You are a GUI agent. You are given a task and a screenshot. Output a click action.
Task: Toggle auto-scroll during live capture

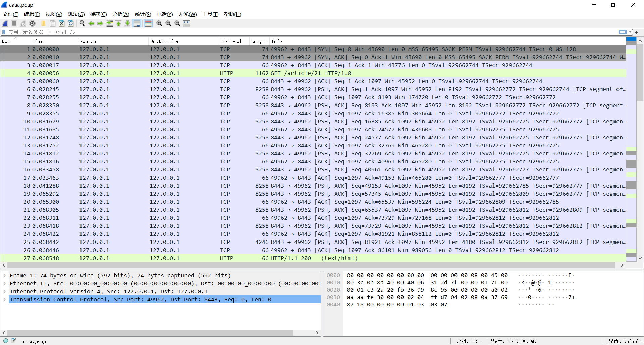(137, 23)
